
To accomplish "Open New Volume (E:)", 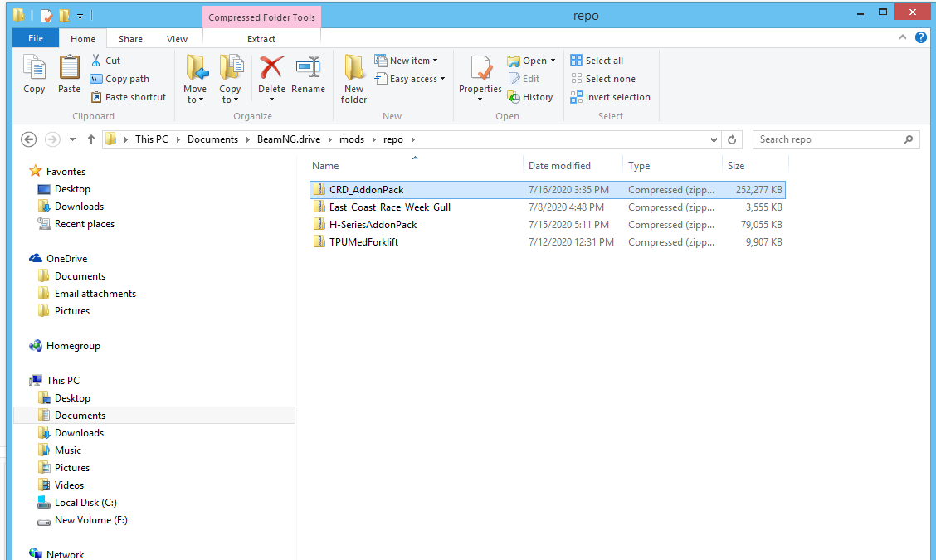I will click(x=82, y=520).
